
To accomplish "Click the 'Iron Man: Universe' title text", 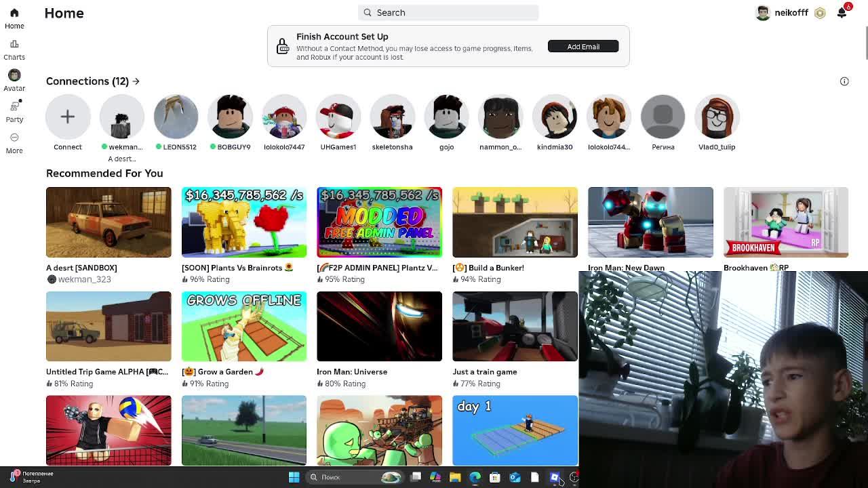I will coord(352,371).
